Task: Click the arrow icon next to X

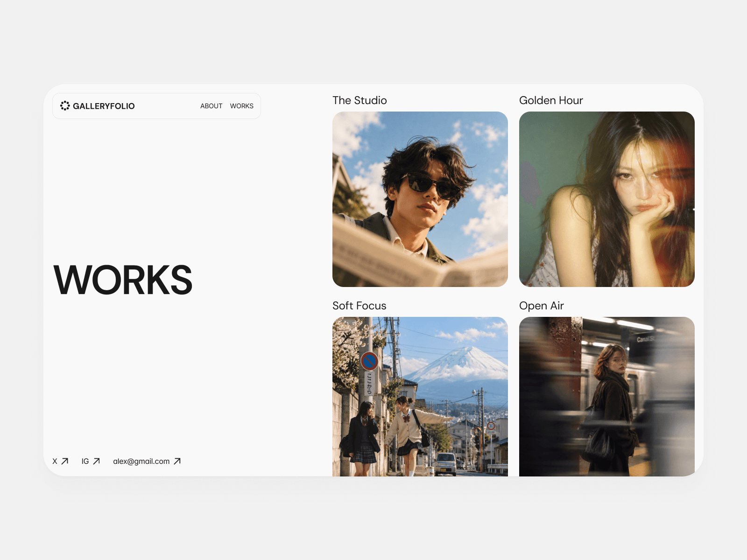Action: tap(65, 461)
